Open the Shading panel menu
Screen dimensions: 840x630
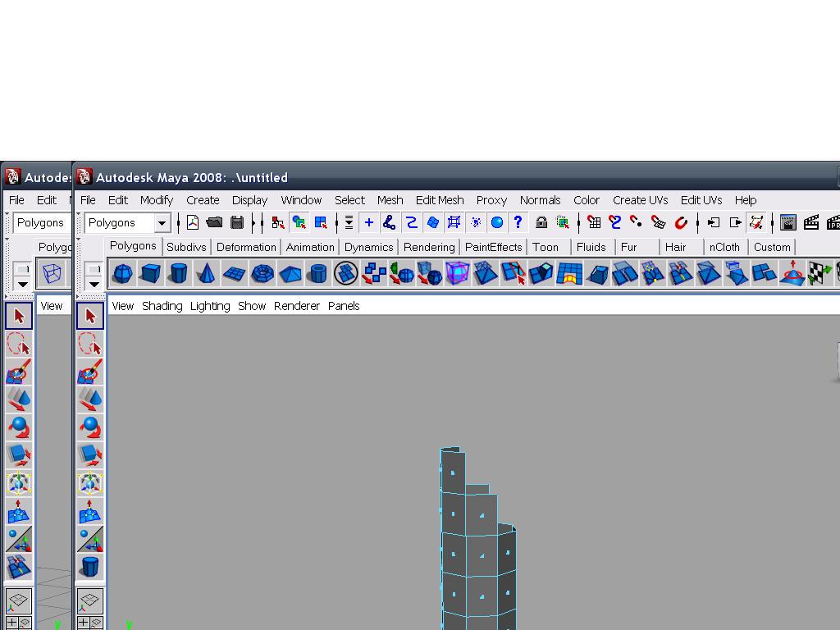162,306
